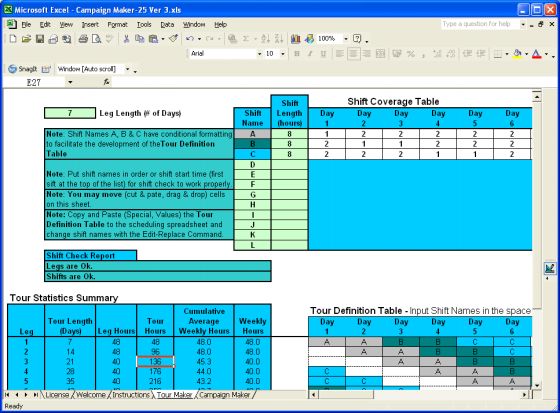The height and width of the screenshot is (413, 560).
Task: Click the chart icon beside the vertical scrollbar
Action: pyautogui.click(x=550, y=268)
